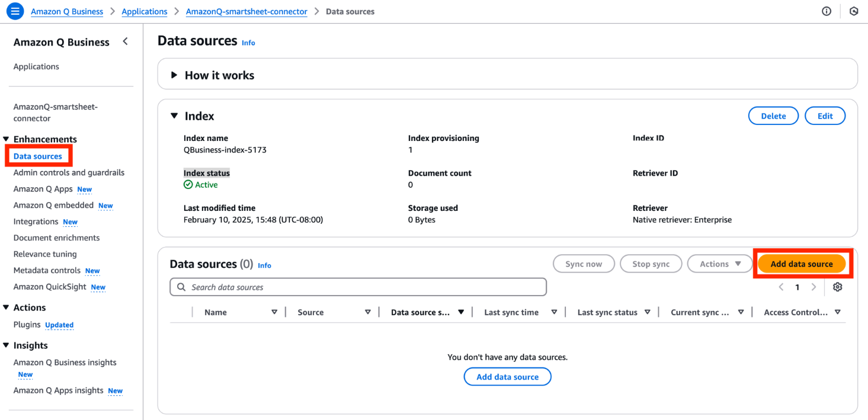Screen dimensions: 868x420
Task: Open Info link beside Data sources (0)
Action: [264, 265]
